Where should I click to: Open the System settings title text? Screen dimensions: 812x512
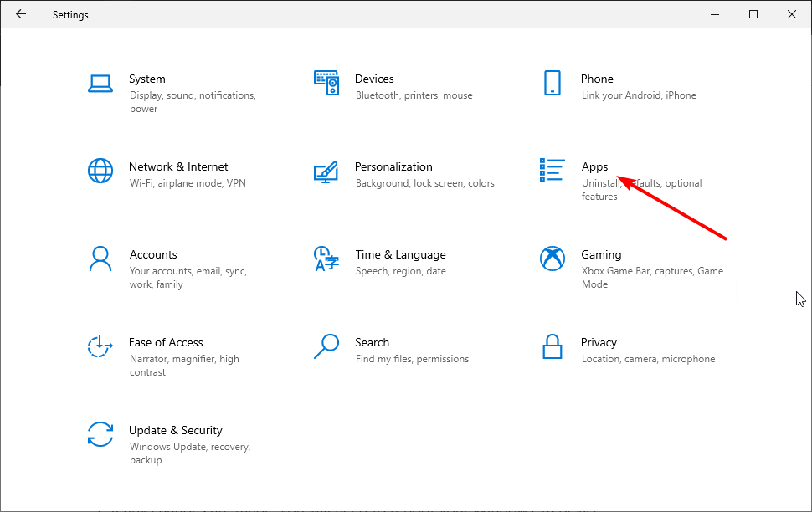click(x=147, y=79)
